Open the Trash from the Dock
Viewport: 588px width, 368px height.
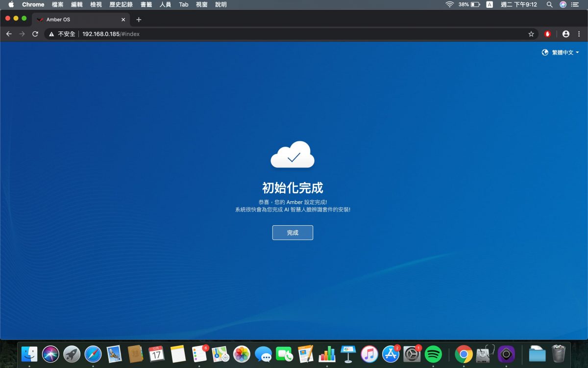pos(559,354)
